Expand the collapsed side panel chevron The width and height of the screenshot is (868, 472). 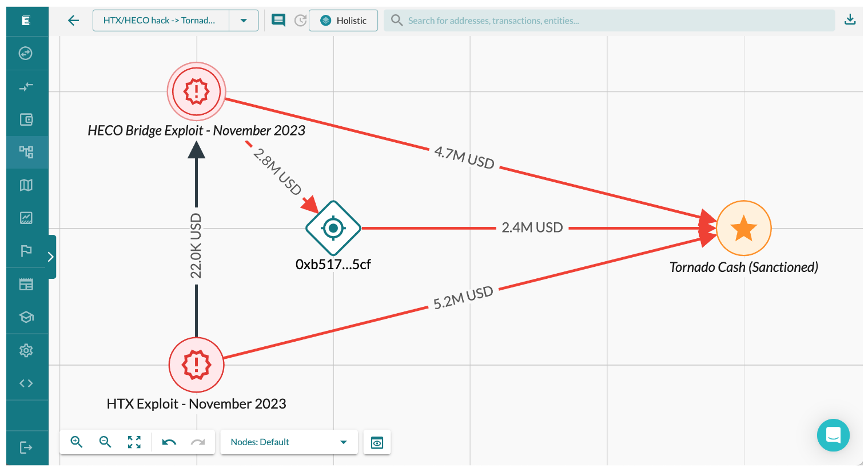click(51, 257)
